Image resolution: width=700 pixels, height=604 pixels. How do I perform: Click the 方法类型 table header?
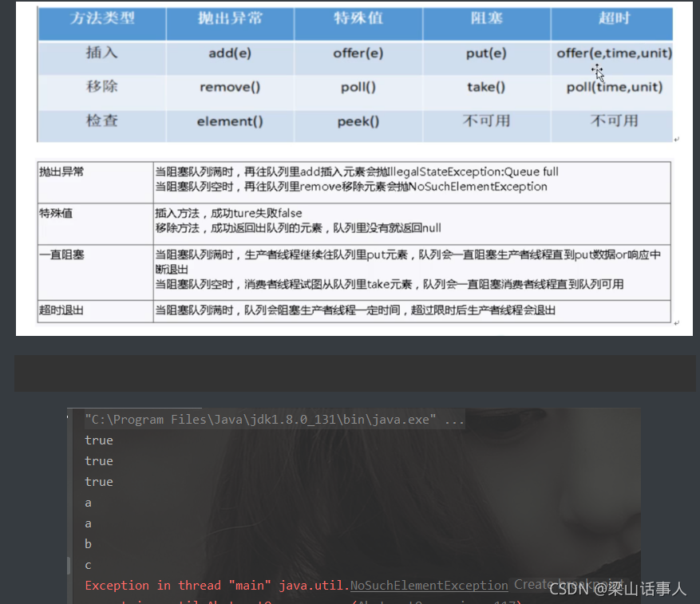coord(102,18)
